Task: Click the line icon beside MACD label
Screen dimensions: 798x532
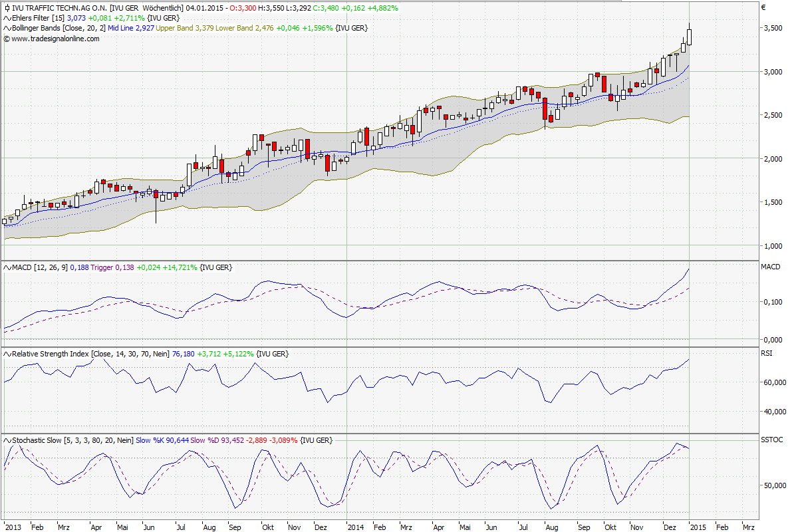Action: tap(7, 267)
